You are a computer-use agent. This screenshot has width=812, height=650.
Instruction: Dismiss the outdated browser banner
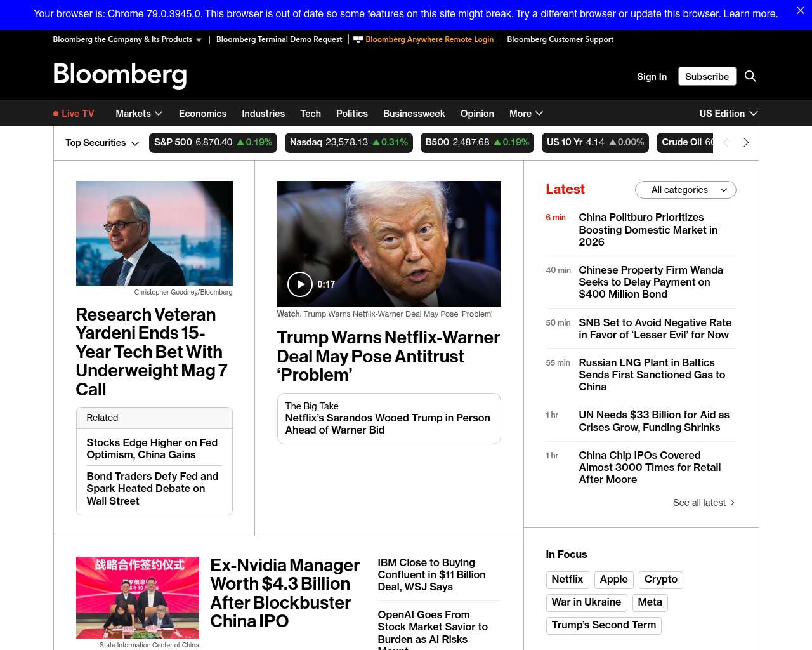pos(800,11)
